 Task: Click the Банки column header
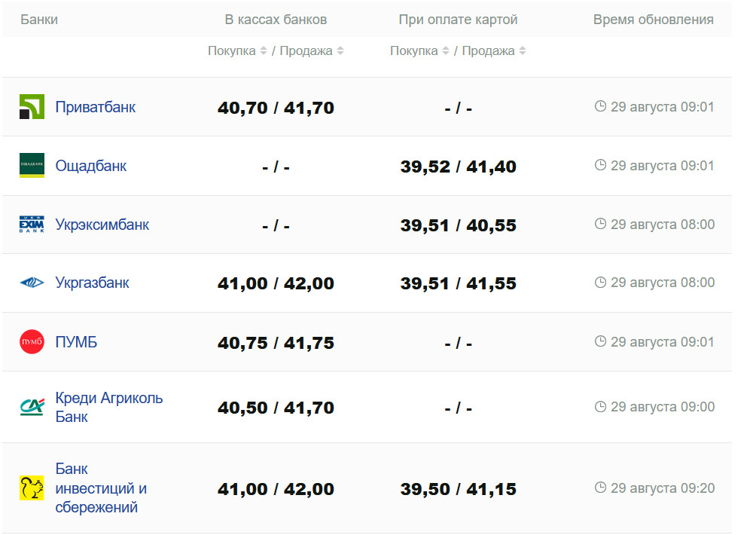tap(39, 20)
